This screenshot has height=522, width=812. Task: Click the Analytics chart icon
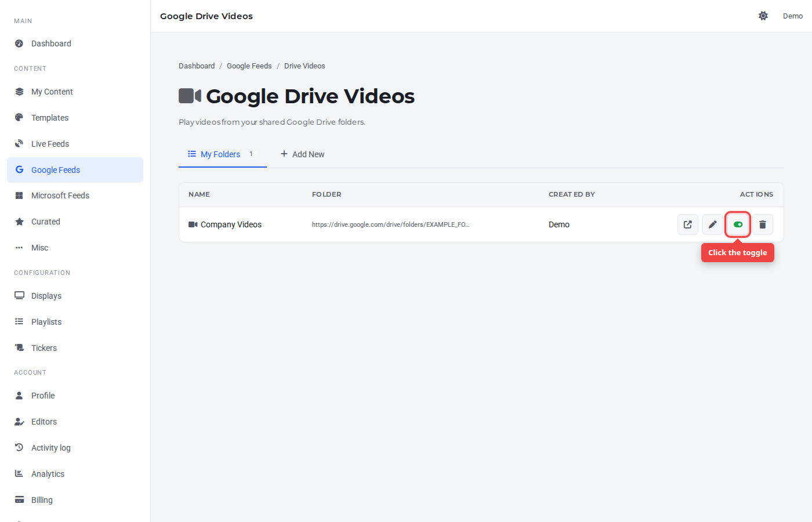click(19, 473)
